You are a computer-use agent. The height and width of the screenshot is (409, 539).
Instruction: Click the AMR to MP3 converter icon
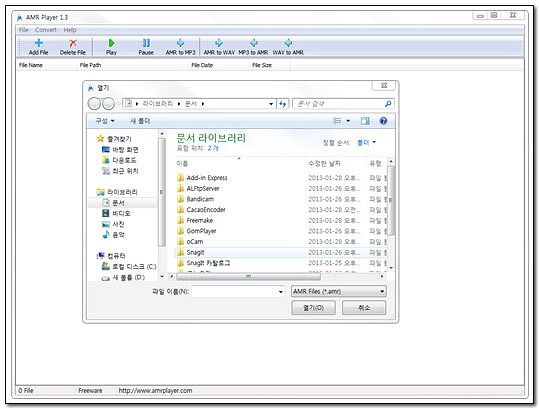click(x=180, y=47)
